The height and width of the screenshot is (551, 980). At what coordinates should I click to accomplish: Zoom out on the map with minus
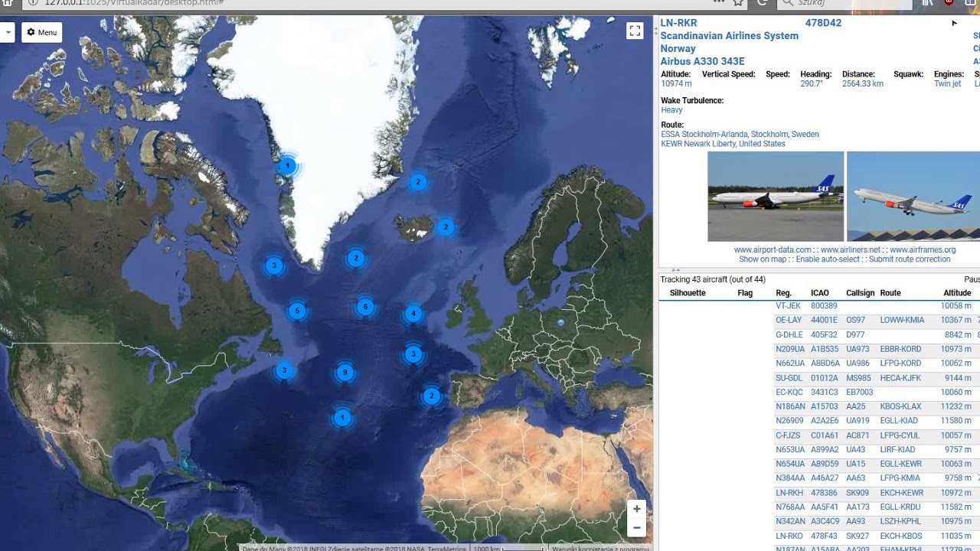pos(636,527)
